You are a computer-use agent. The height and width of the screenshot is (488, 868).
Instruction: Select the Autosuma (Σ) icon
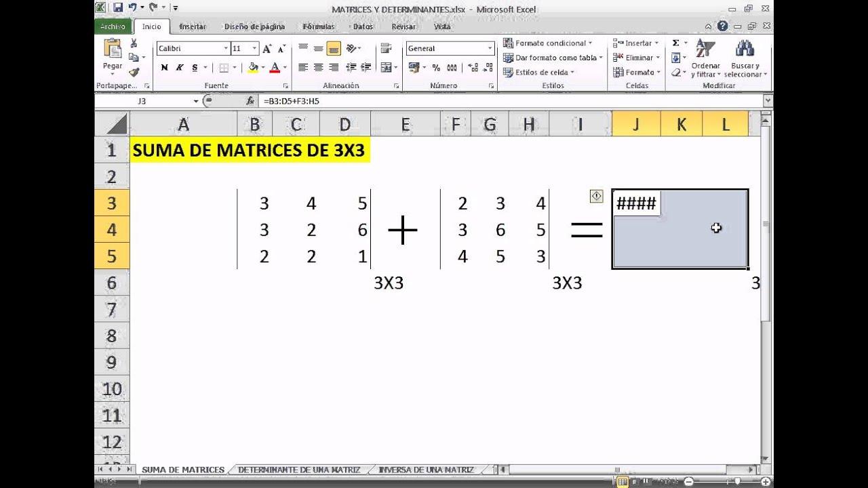click(675, 41)
